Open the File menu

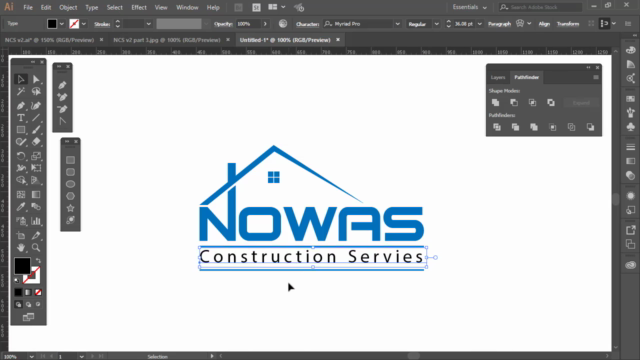pos(28,7)
